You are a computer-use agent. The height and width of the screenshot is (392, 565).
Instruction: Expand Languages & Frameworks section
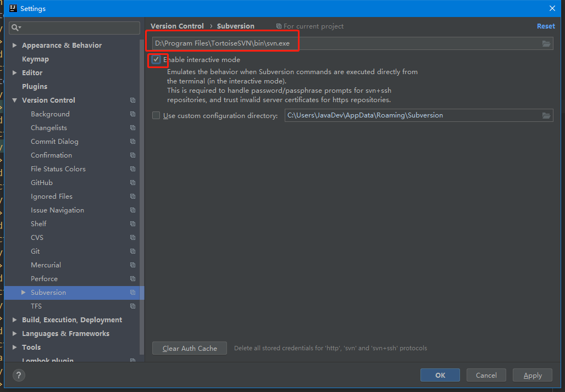pos(14,334)
